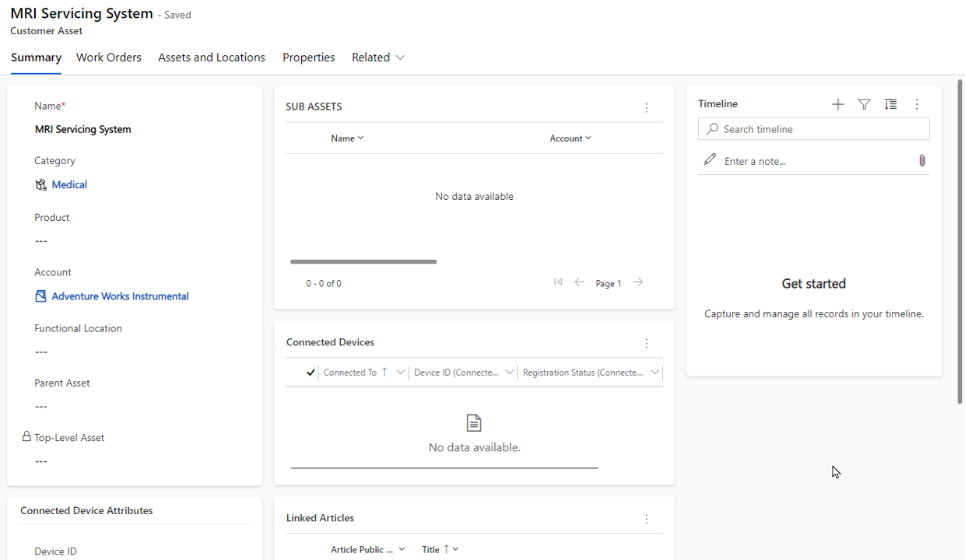965x560 pixels.
Task: Attach a file using the paperclip icon
Action: [x=922, y=160]
